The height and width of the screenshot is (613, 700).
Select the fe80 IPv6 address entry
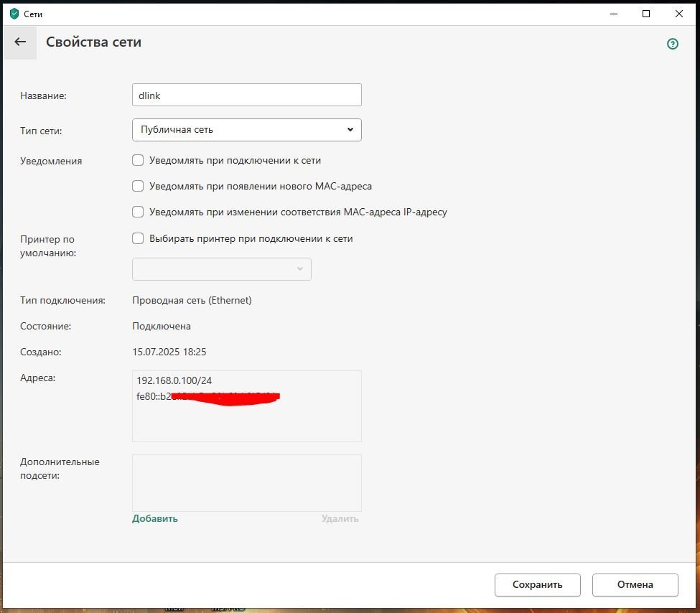[x=207, y=396]
